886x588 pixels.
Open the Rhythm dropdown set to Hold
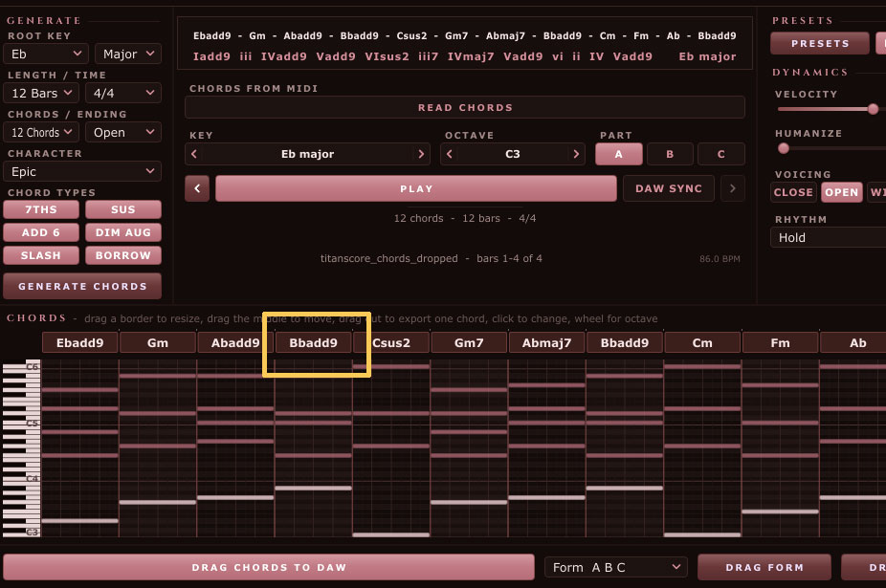coord(829,238)
